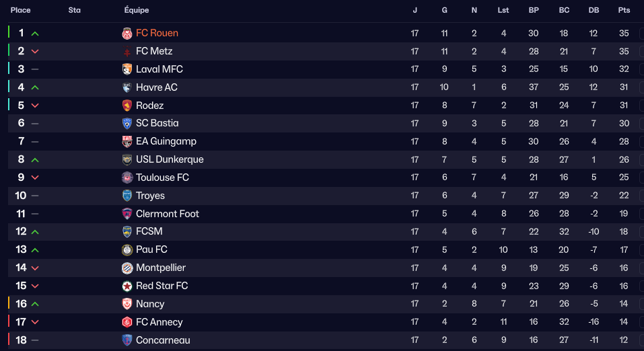This screenshot has height=351, width=644.
Task: Click the EA Guingamp club crest
Action: click(127, 141)
